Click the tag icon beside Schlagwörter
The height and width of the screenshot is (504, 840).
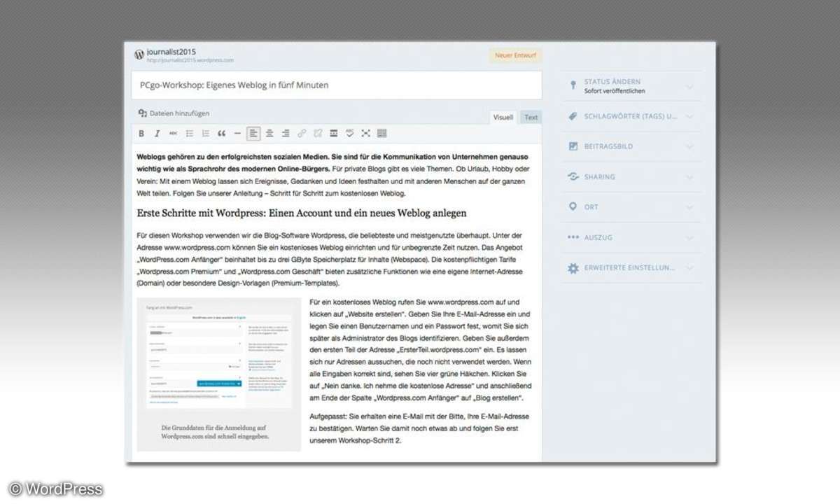[x=573, y=116]
